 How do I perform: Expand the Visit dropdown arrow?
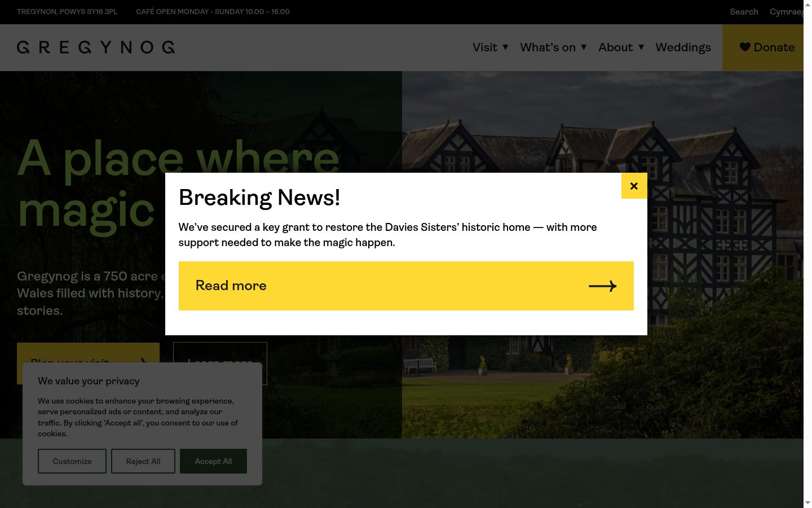point(505,47)
